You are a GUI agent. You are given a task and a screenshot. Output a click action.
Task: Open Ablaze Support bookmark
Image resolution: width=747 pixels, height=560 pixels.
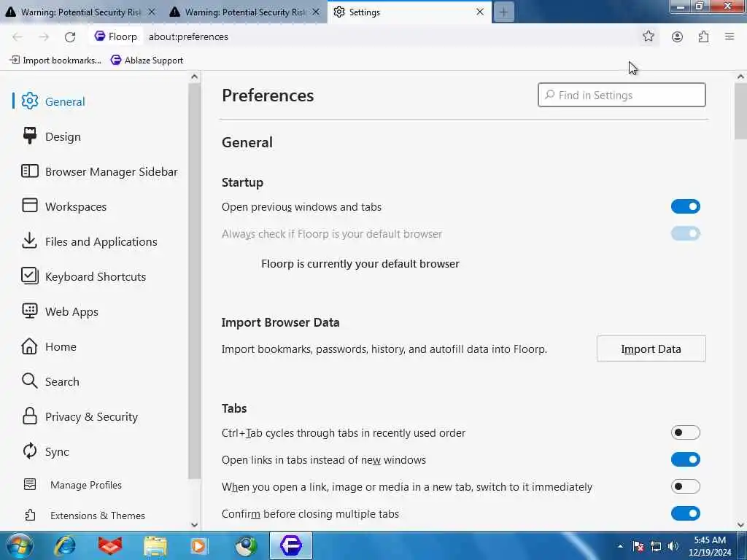coord(147,60)
